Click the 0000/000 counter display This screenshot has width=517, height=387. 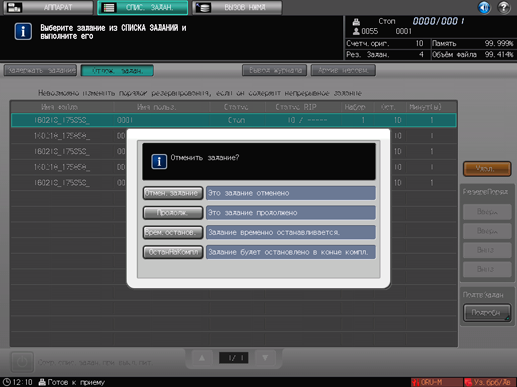coord(438,21)
